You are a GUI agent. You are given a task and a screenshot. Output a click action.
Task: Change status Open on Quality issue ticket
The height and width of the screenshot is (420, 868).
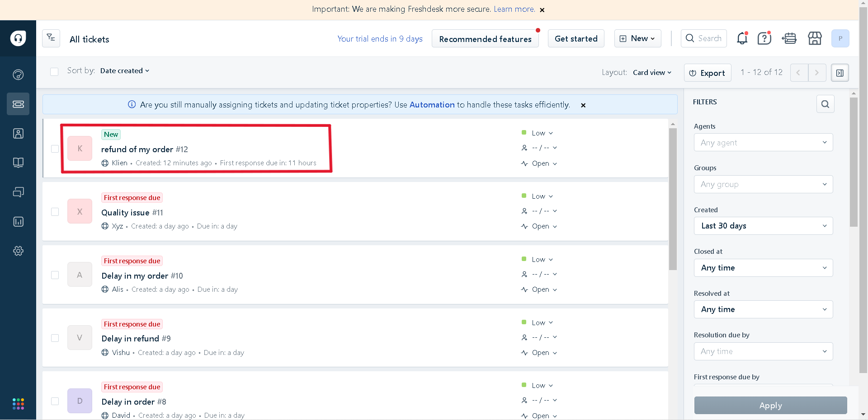539,226
